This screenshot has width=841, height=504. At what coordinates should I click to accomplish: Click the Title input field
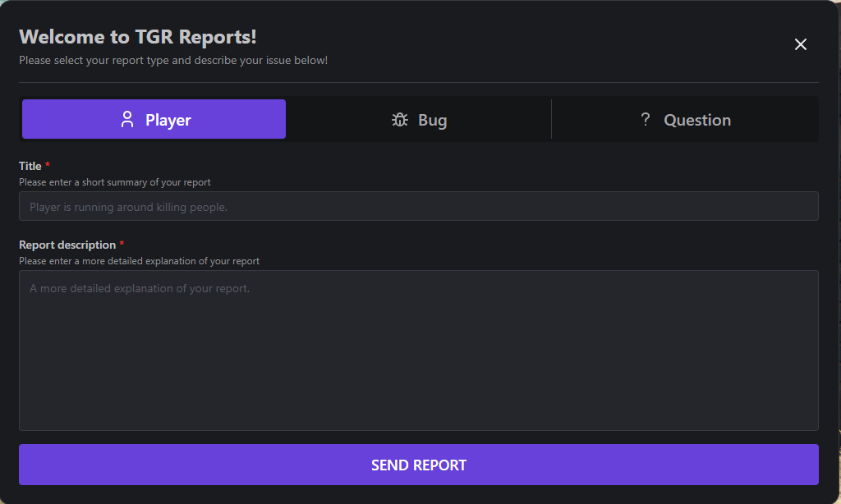coord(418,206)
